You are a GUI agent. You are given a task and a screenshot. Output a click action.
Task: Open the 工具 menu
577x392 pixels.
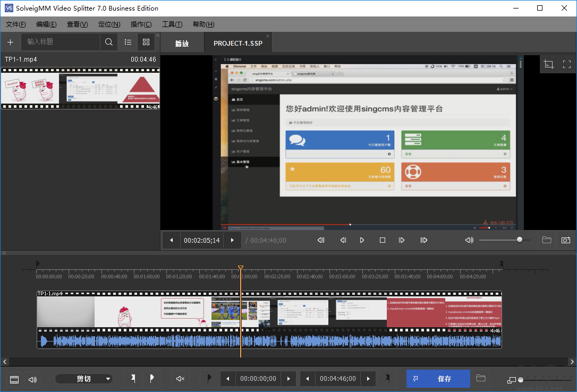[x=171, y=24]
